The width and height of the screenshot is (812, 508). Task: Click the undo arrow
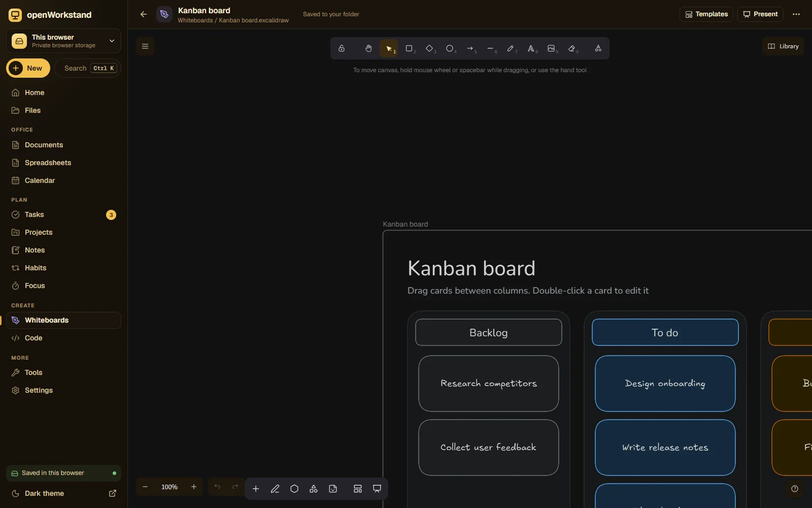click(217, 487)
